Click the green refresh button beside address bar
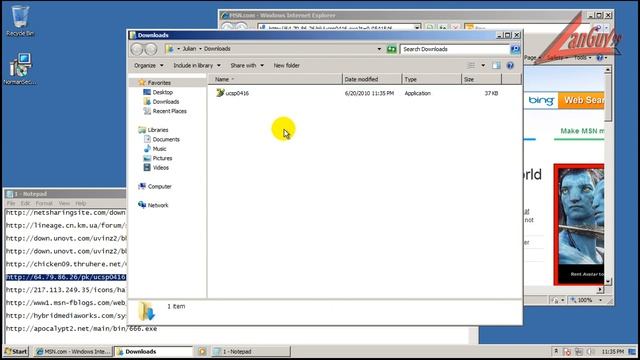 coord(391,49)
